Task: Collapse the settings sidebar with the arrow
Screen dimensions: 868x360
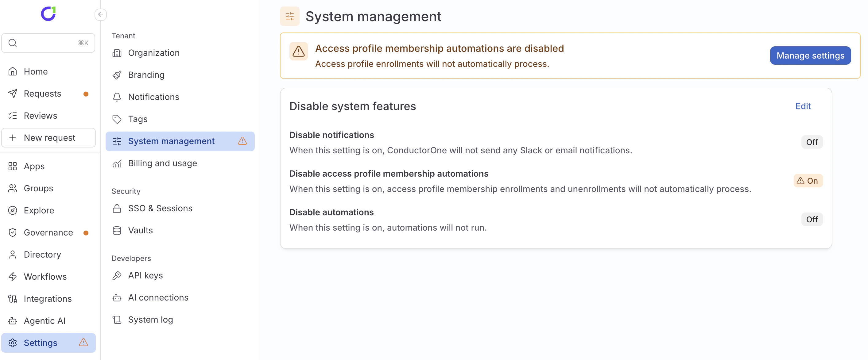Action: [100, 14]
